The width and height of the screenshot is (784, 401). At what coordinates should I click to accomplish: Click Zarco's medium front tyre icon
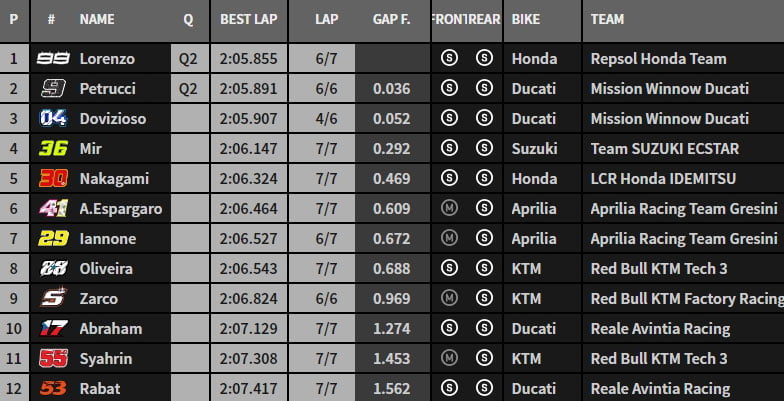coord(450,299)
